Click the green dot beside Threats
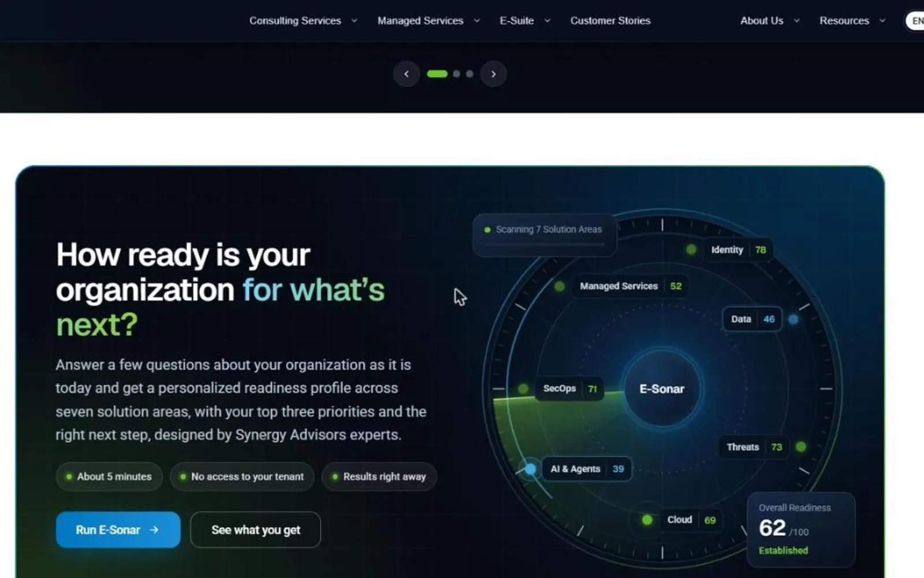Image resolution: width=924 pixels, height=578 pixels. (x=800, y=447)
